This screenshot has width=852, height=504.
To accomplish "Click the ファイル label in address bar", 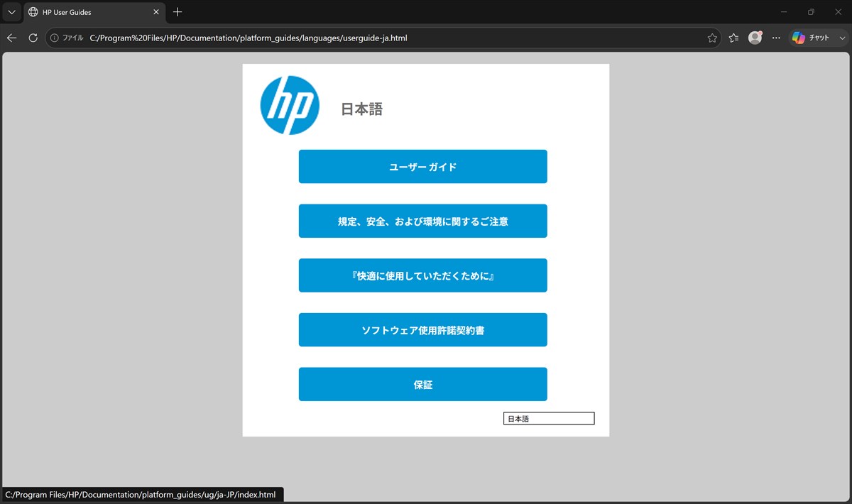I will 73,38.
